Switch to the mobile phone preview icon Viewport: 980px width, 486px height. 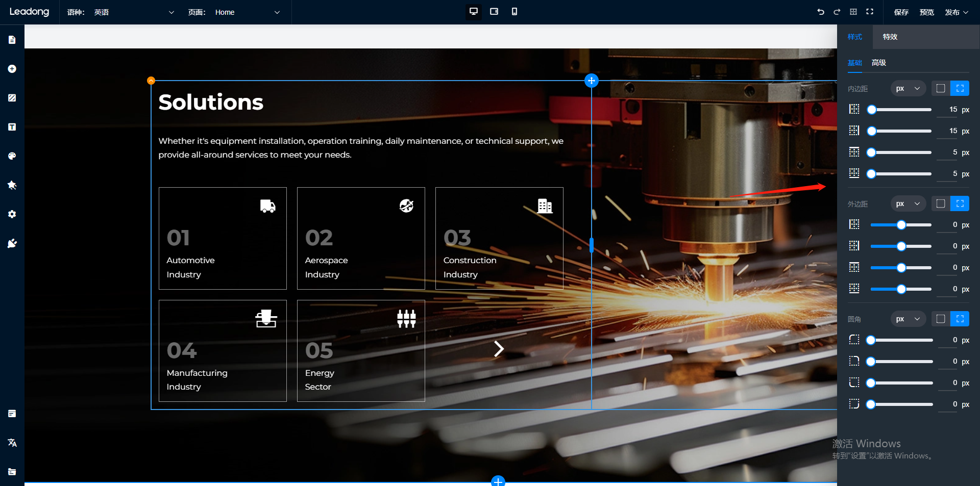[x=514, y=12]
